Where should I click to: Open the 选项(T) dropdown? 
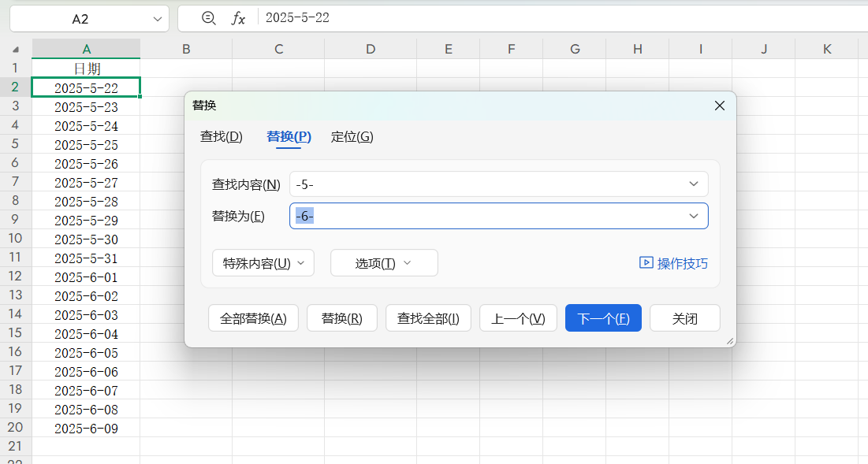click(384, 262)
